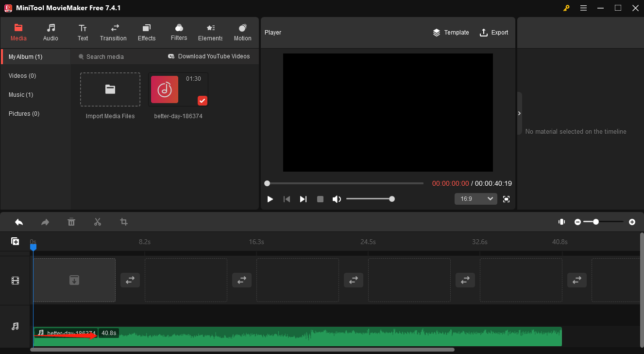Select the better-day-186374 audio thumbnail
This screenshot has height=354, width=644.
(x=178, y=89)
